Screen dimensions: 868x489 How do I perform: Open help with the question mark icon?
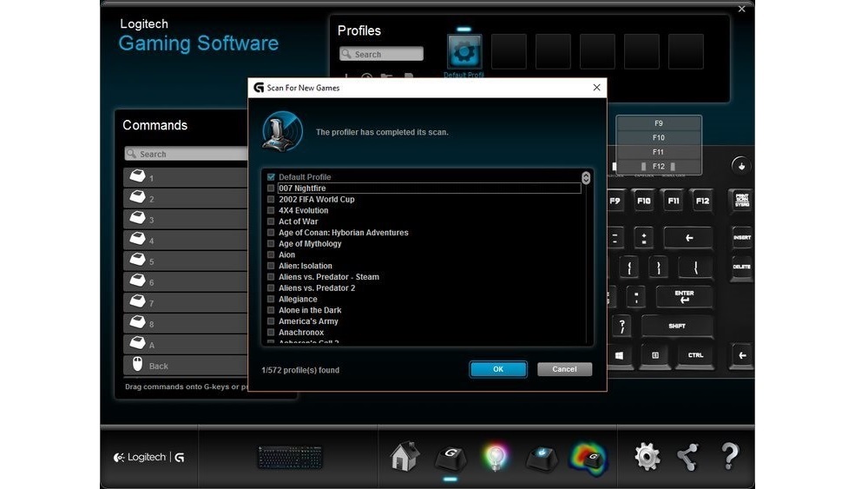(x=730, y=456)
